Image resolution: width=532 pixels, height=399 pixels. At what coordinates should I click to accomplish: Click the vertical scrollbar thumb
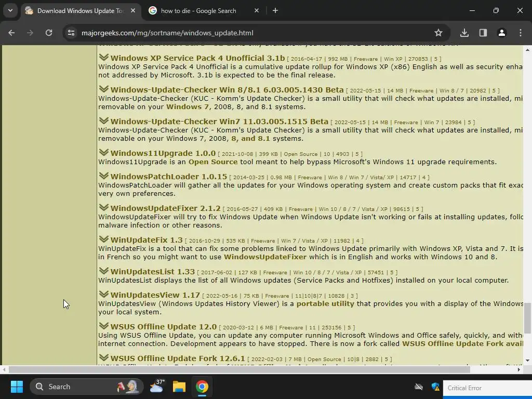(527, 318)
